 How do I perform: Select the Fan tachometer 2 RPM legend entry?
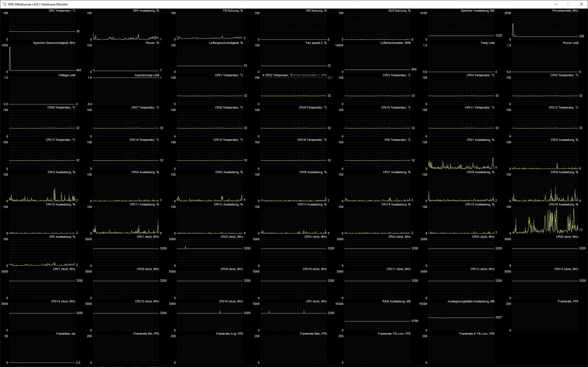tap(311, 75)
